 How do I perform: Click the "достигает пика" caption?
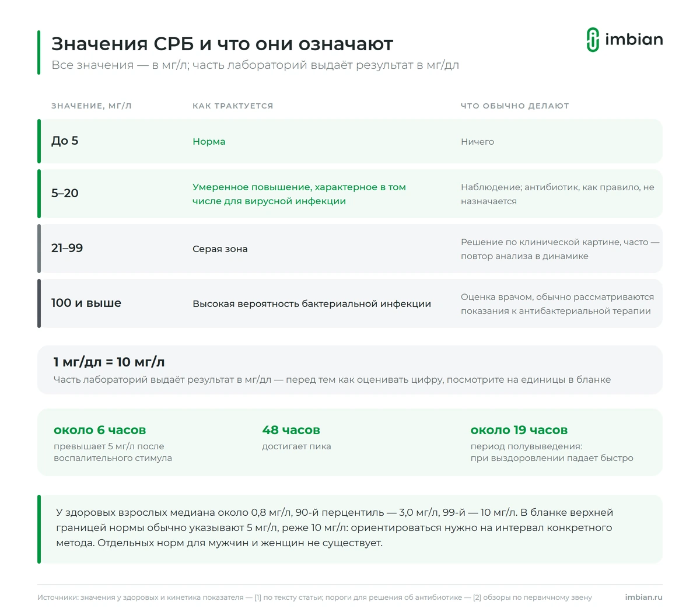coord(296,446)
